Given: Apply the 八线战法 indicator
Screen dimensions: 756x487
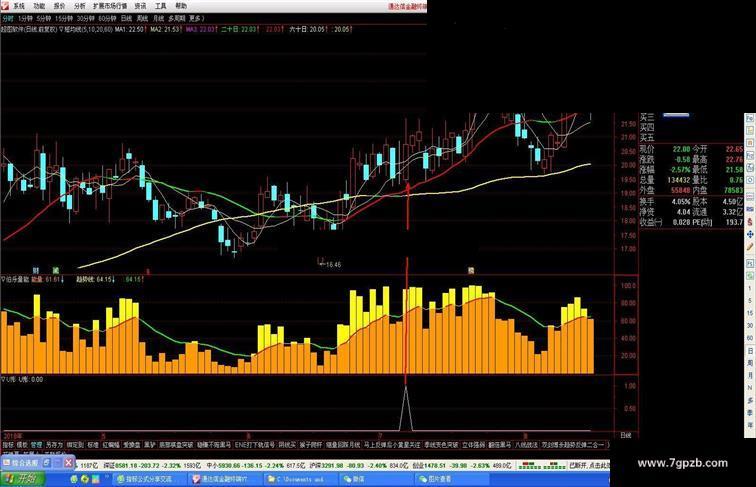Looking at the screenshot, I should tap(526, 445).
